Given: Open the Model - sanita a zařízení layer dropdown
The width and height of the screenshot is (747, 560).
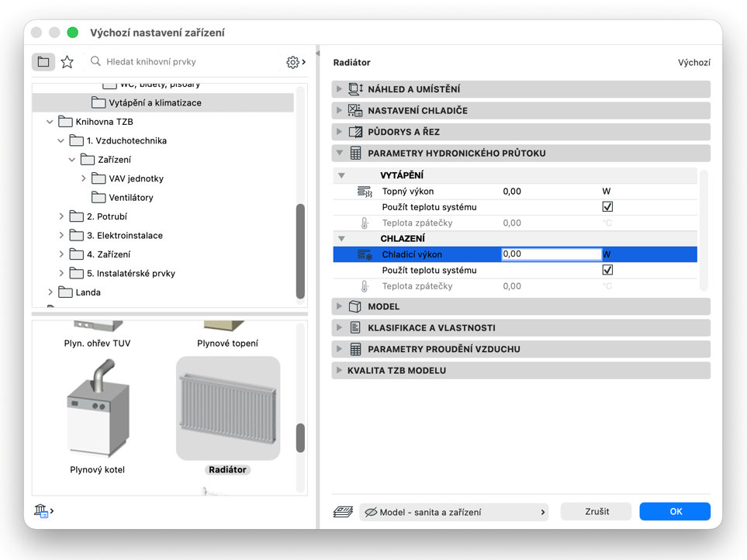Looking at the screenshot, I should tap(454, 512).
